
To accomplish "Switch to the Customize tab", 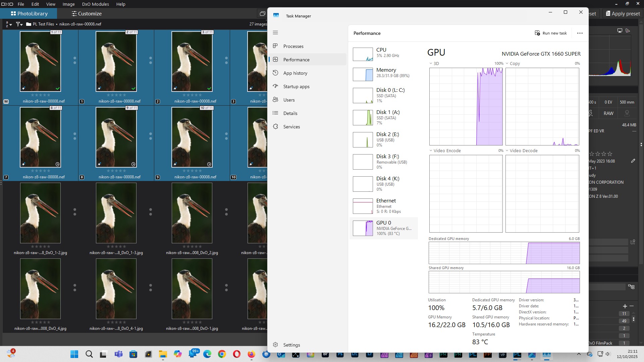I will click(x=87, y=14).
